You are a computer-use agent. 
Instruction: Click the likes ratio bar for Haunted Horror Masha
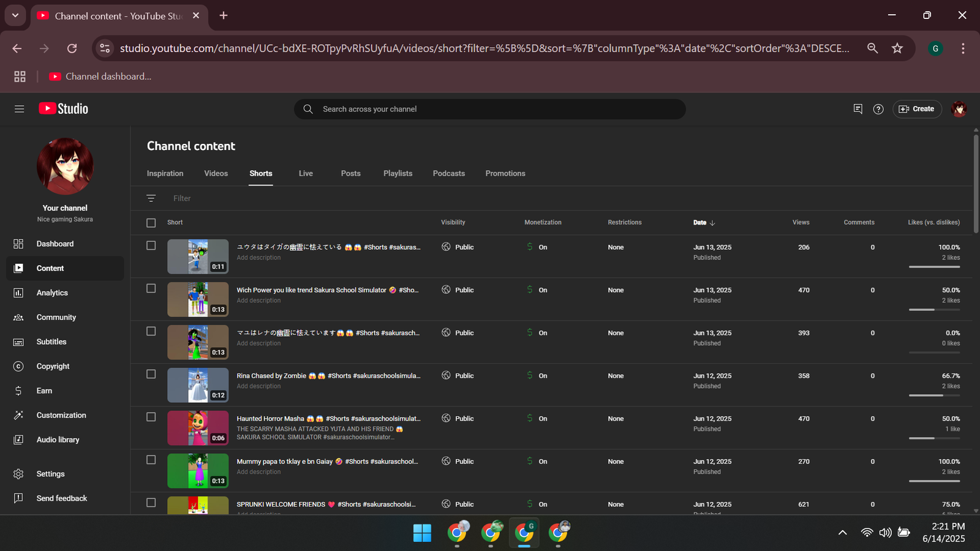tap(934, 438)
